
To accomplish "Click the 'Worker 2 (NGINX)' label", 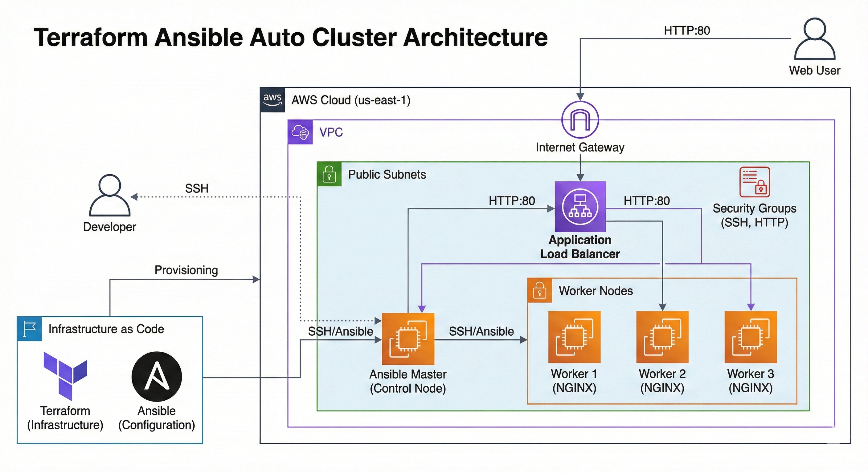I will click(662, 381).
